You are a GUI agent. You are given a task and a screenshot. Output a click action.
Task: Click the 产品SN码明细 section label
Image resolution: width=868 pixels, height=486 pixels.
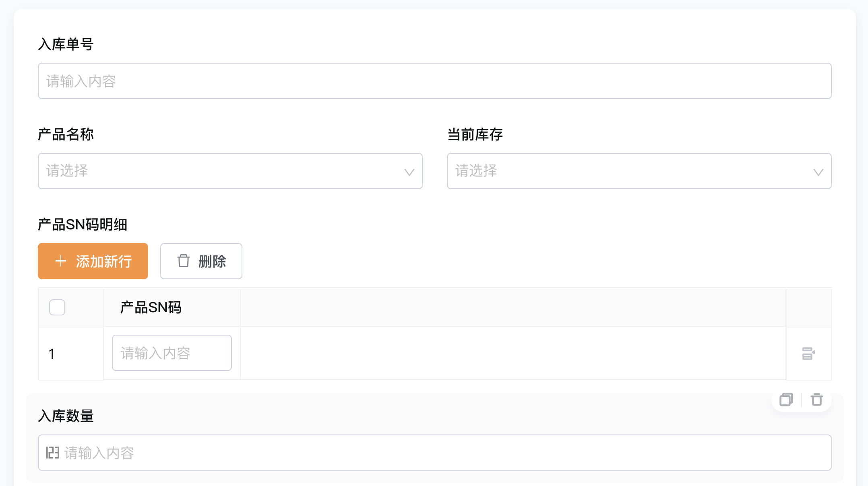pyautogui.click(x=83, y=224)
